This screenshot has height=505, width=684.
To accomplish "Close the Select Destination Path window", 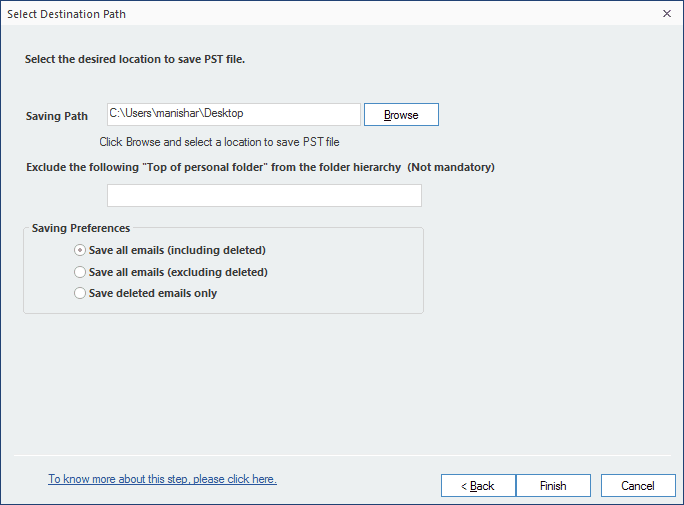I will tap(666, 14).
